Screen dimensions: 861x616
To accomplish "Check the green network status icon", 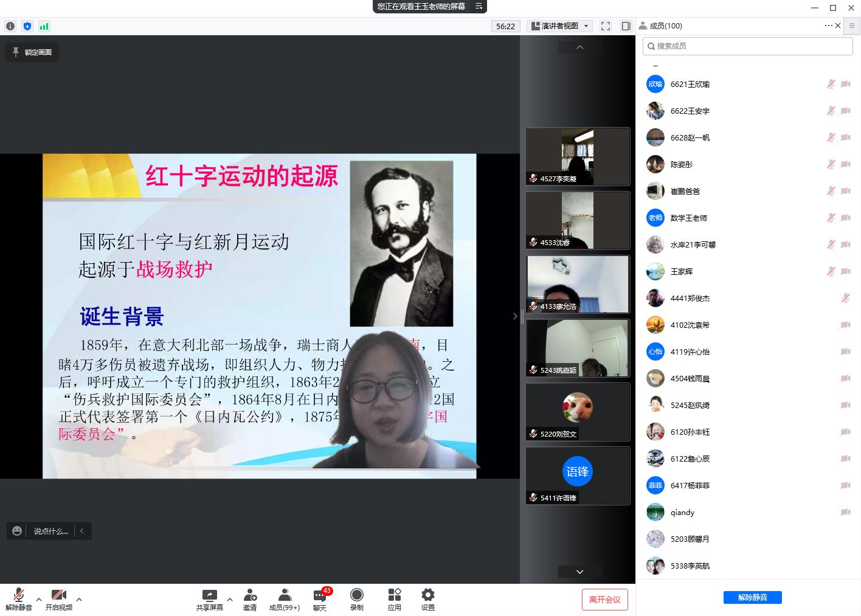I will (x=44, y=26).
